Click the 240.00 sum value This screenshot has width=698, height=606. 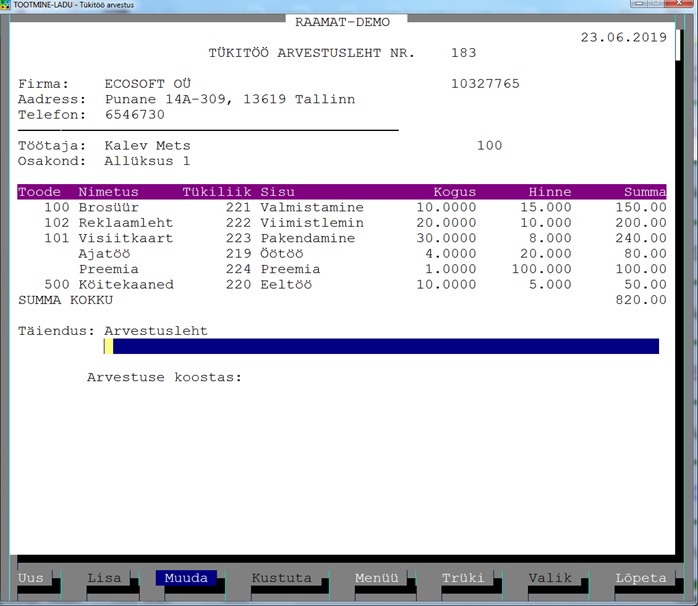641,238
